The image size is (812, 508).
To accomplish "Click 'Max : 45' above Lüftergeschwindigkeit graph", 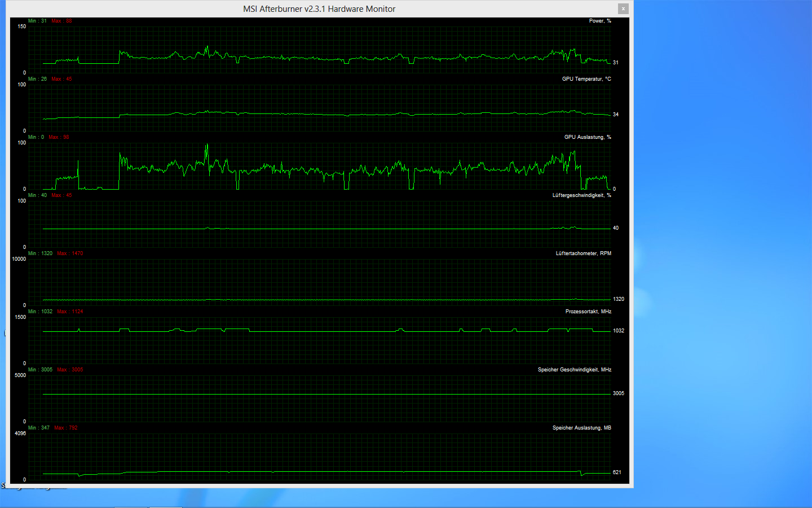I will tap(61, 195).
